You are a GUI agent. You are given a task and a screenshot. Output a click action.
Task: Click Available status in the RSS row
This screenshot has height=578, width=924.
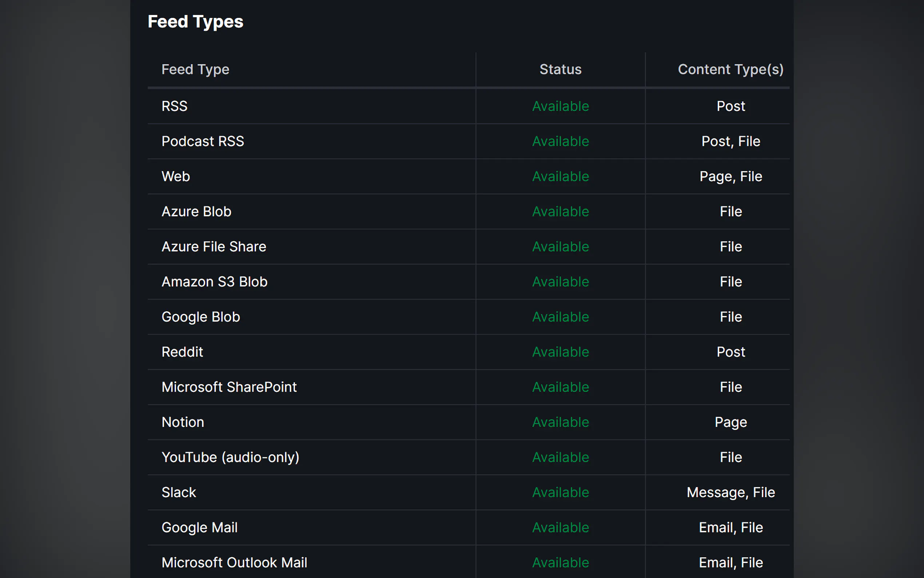click(x=560, y=106)
